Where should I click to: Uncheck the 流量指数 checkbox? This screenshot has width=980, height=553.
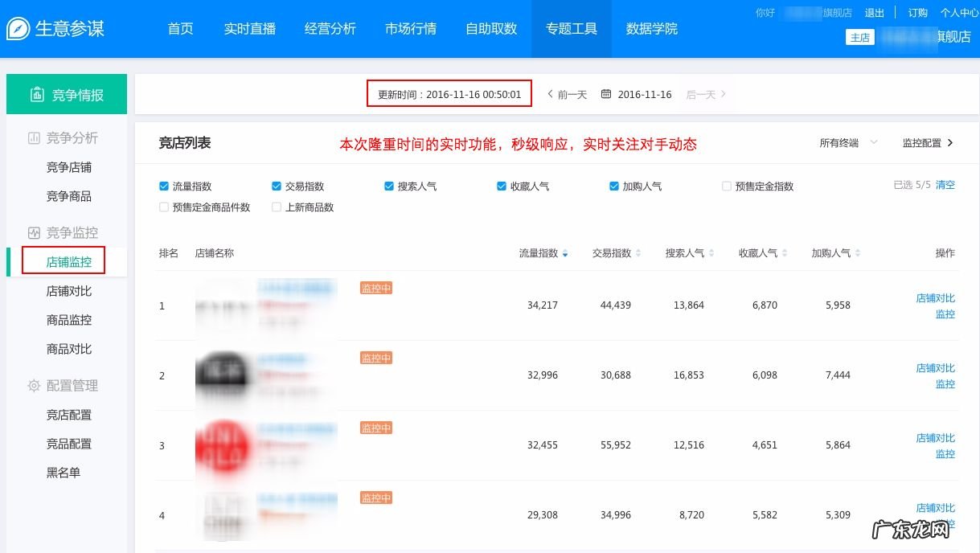coord(162,186)
